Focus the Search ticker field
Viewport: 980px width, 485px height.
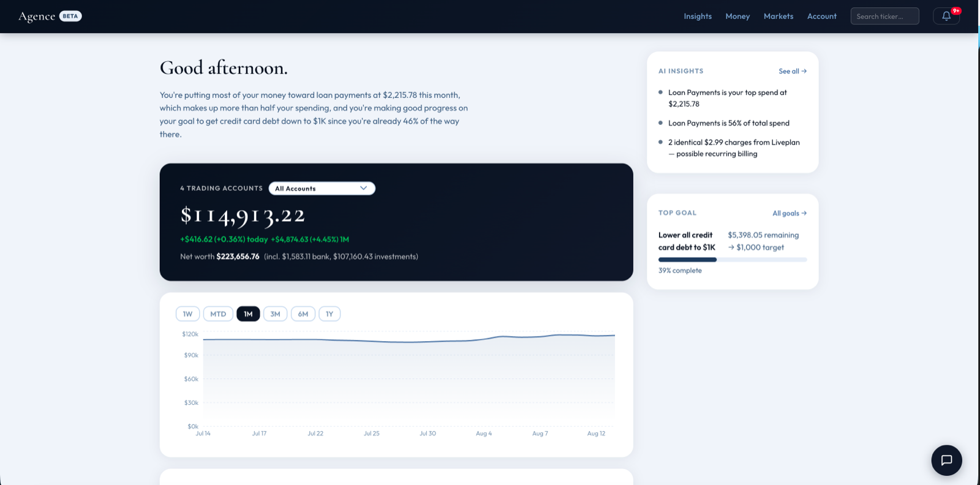coord(884,16)
